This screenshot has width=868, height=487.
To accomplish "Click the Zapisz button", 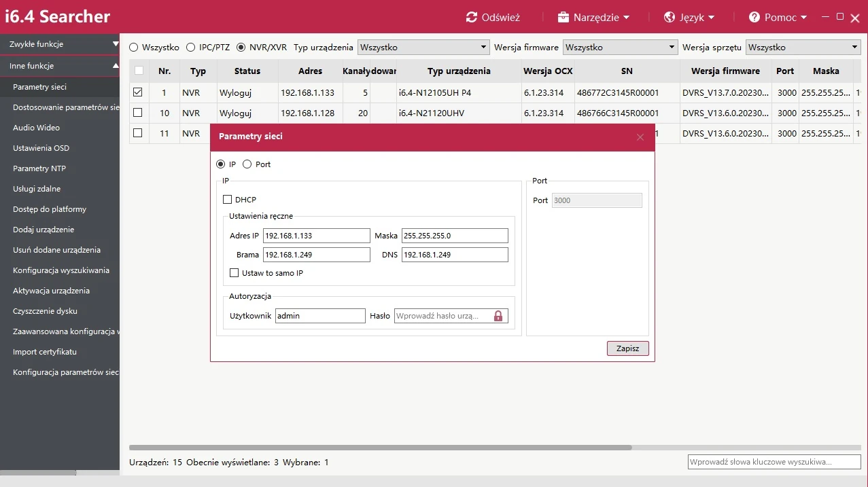I will [627, 348].
